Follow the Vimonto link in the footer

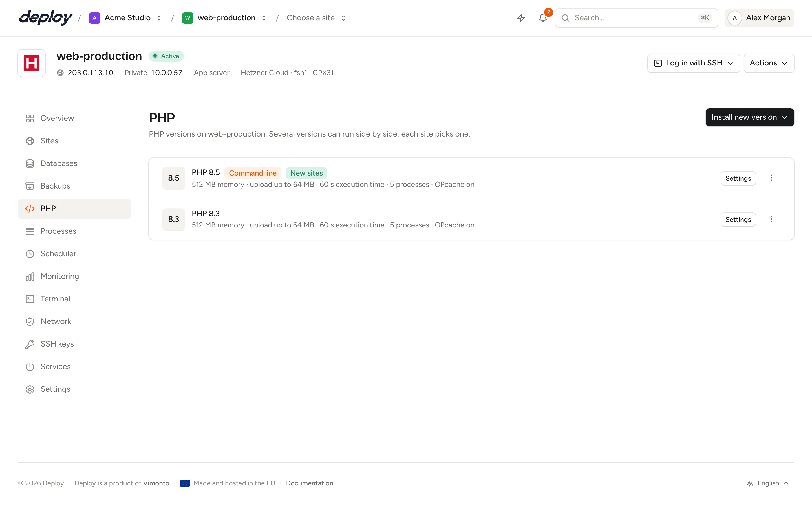pyautogui.click(x=156, y=483)
